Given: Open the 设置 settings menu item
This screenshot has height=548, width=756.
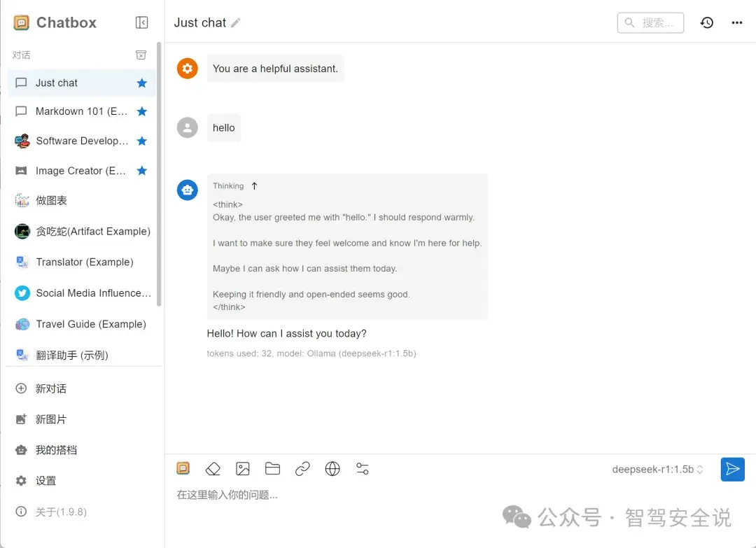Looking at the screenshot, I should pyautogui.click(x=45, y=481).
